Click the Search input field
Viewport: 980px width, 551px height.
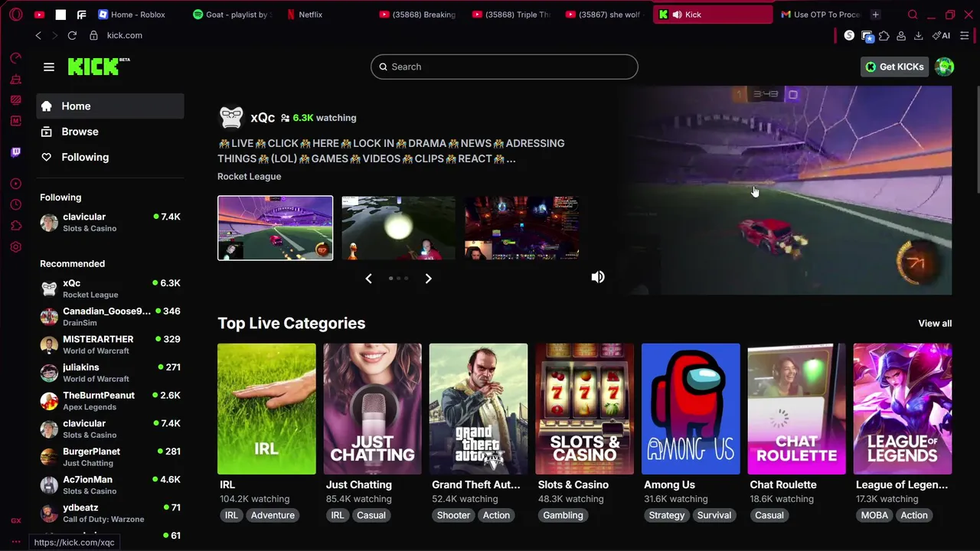pos(504,67)
